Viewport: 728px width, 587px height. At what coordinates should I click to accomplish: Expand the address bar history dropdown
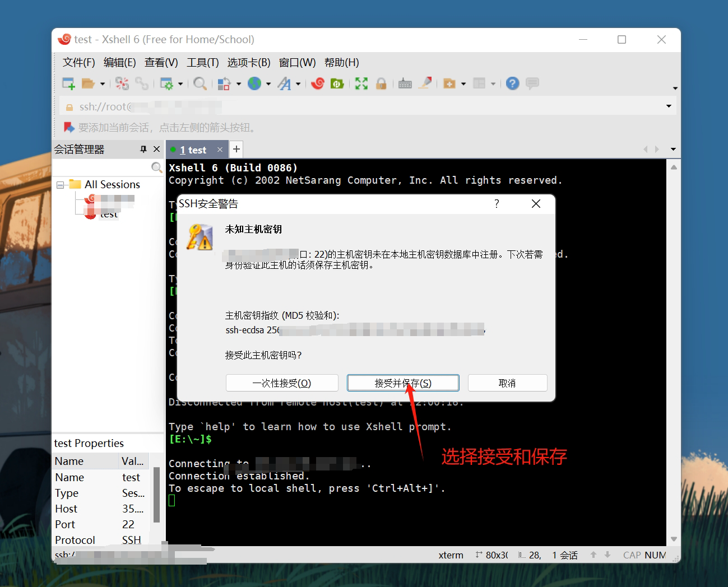coord(669,106)
